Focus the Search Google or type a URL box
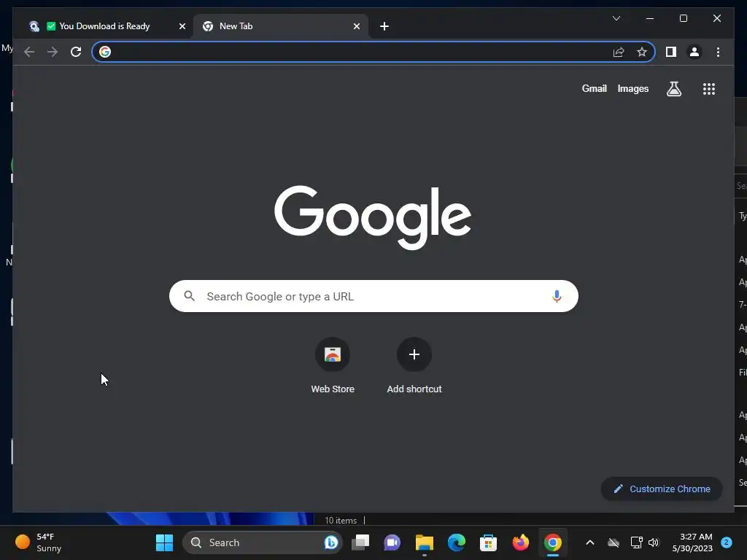 pyautogui.click(x=373, y=296)
